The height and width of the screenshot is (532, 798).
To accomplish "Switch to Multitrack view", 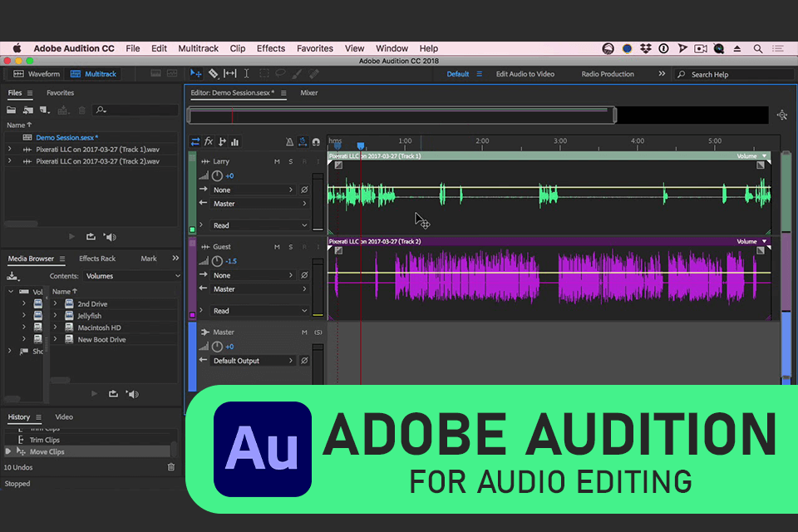I will (93, 74).
